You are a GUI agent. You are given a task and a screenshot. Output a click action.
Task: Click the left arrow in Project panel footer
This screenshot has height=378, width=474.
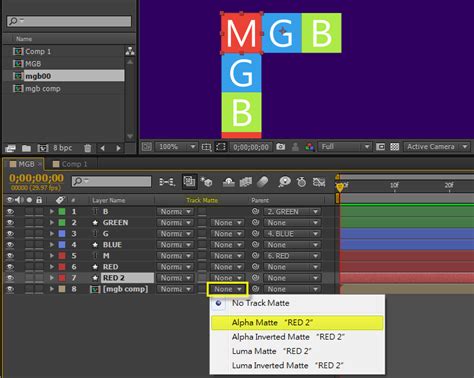(x=103, y=148)
